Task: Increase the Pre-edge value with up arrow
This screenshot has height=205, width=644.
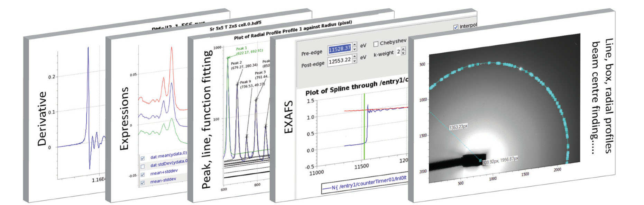Action: coord(355,45)
